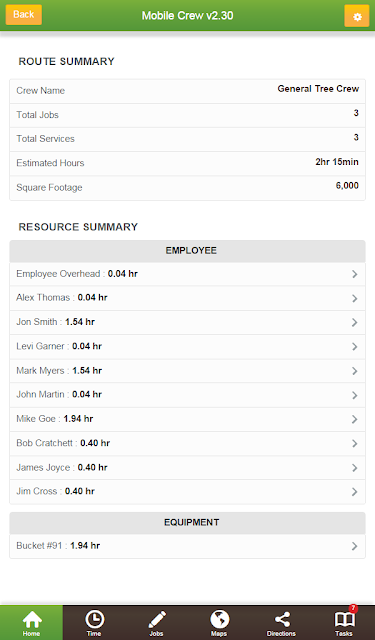
Task: Open the Time clock icon
Action: click(x=94, y=619)
